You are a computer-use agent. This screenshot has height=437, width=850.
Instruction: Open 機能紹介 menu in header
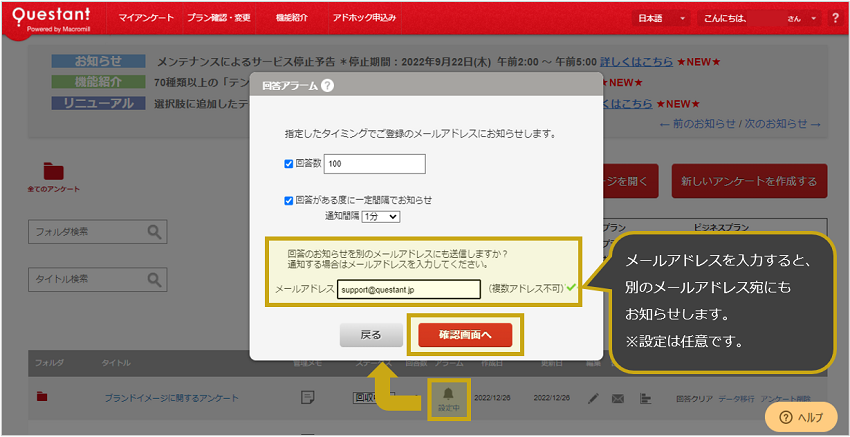[292, 17]
